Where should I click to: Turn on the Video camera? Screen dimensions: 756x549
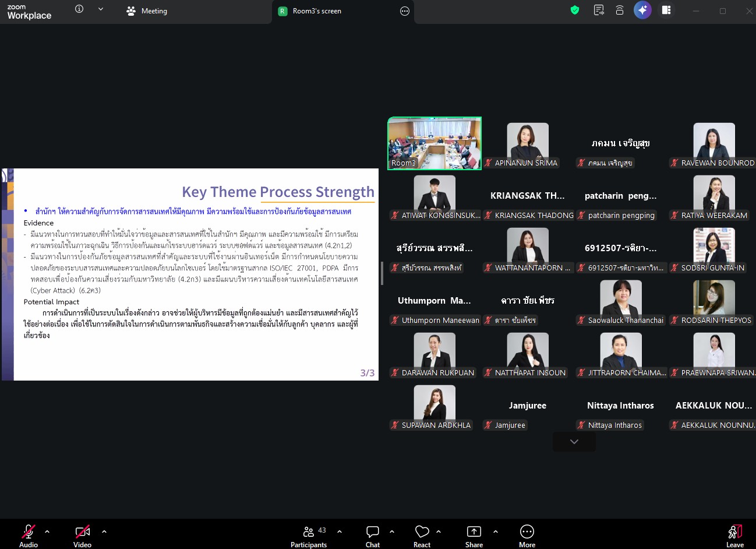click(82, 532)
